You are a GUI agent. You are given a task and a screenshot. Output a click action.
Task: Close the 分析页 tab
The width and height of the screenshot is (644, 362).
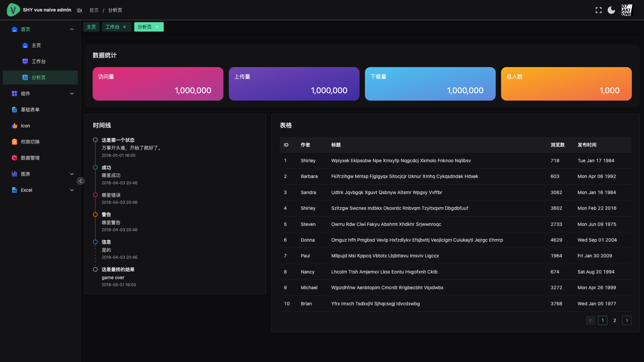point(157,27)
